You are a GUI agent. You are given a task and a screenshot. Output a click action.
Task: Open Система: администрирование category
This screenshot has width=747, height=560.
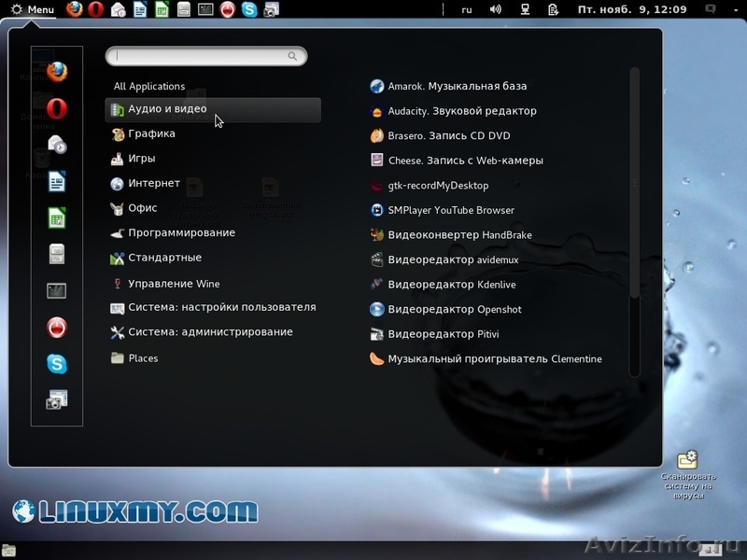(x=201, y=332)
